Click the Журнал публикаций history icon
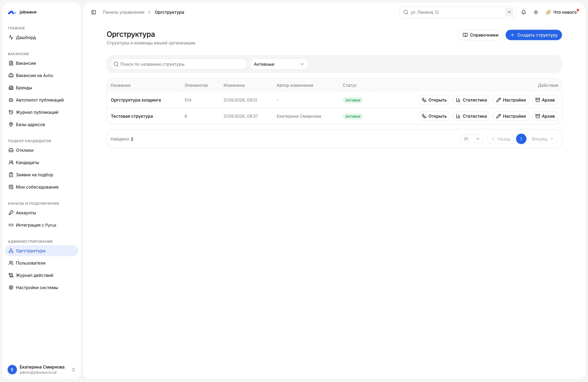This screenshot has height=382, width=588. pyautogui.click(x=11, y=112)
